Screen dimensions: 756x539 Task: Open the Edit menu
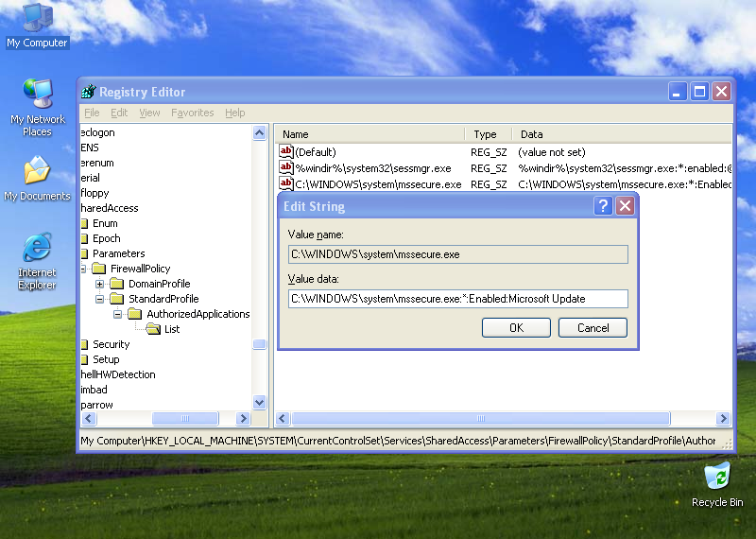coord(119,113)
